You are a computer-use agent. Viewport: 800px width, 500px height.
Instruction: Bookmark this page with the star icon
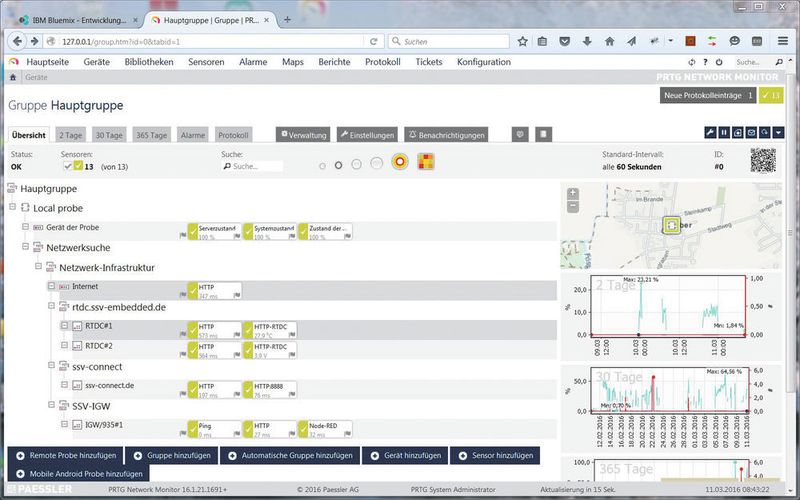tap(522, 41)
